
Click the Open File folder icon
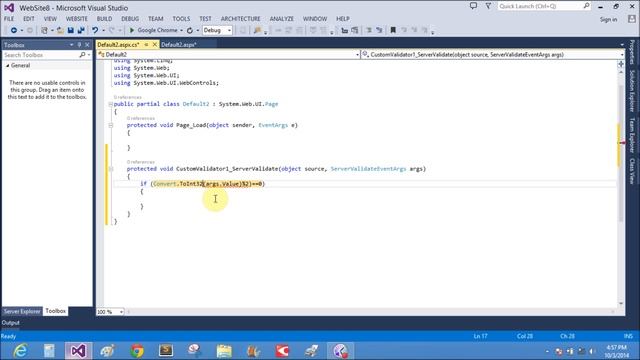[60, 30]
